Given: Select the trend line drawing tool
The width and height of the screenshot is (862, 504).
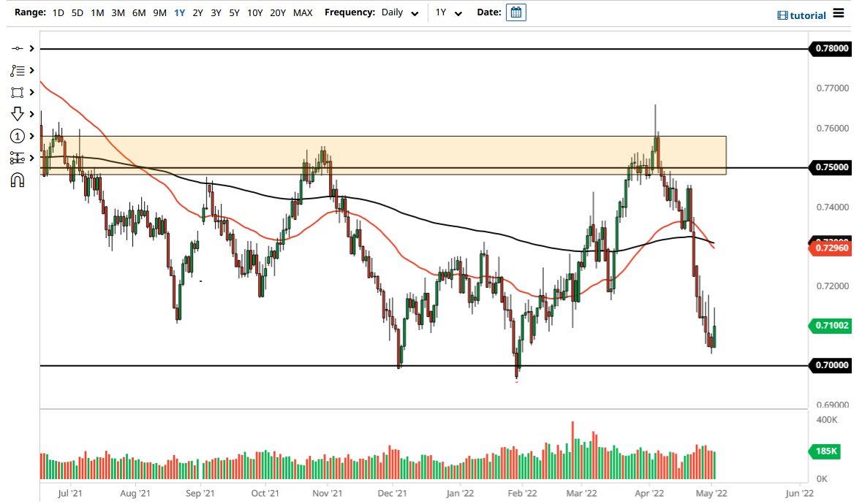Looking at the screenshot, I should click(18, 48).
